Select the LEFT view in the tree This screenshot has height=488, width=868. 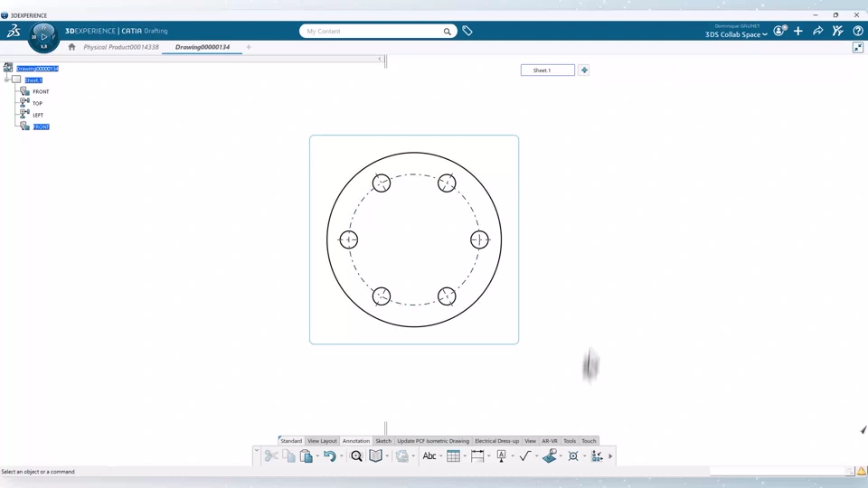pos(38,115)
